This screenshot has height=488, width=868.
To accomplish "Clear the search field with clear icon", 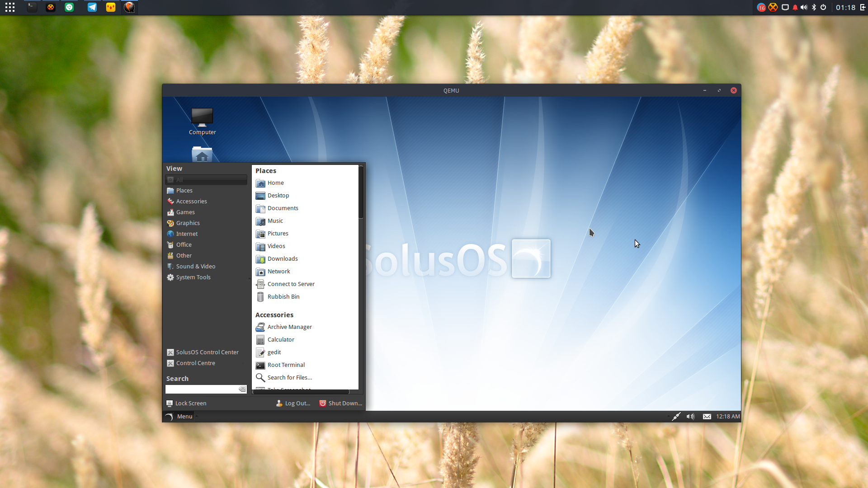I will [242, 389].
